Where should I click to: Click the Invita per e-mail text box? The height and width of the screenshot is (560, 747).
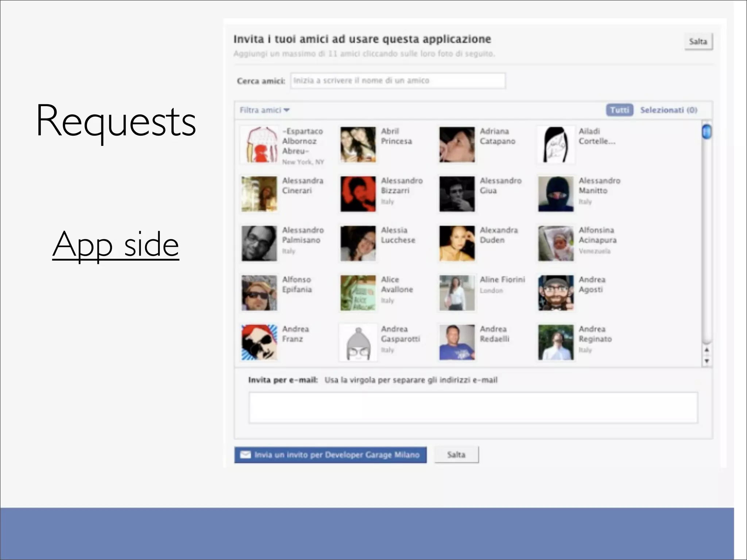[473, 408]
